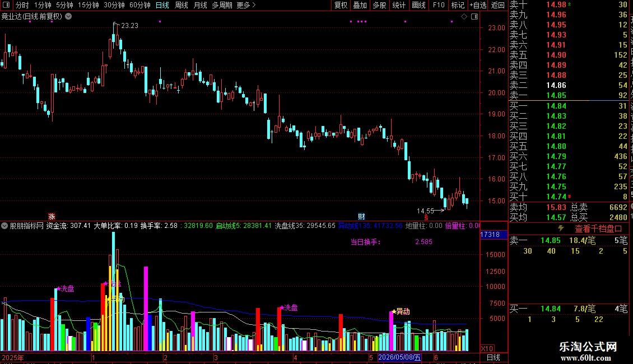Click the red down arrow next to 14.74
633x364 pixels.
pos(569,197)
